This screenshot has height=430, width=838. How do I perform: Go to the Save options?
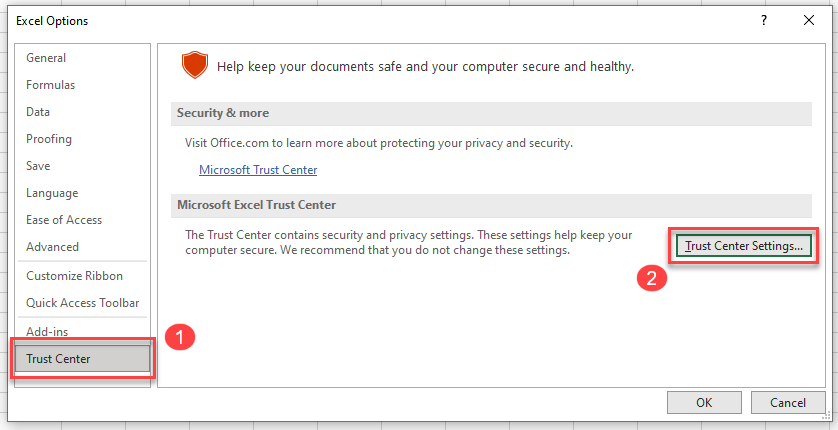[x=38, y=166]
